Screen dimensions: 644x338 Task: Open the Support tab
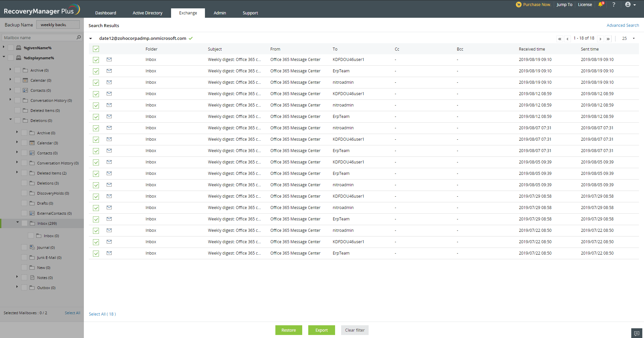(x=250, y=13)
